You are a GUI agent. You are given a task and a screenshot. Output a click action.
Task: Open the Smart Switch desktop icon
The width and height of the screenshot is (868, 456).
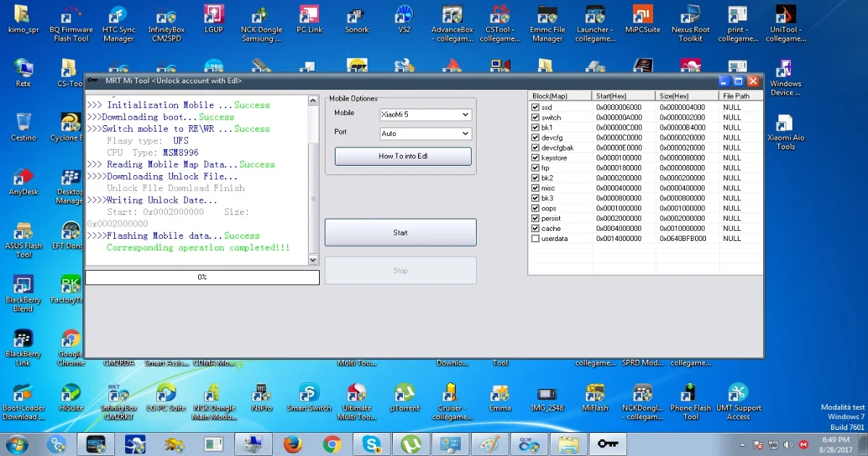pos(310,398)
